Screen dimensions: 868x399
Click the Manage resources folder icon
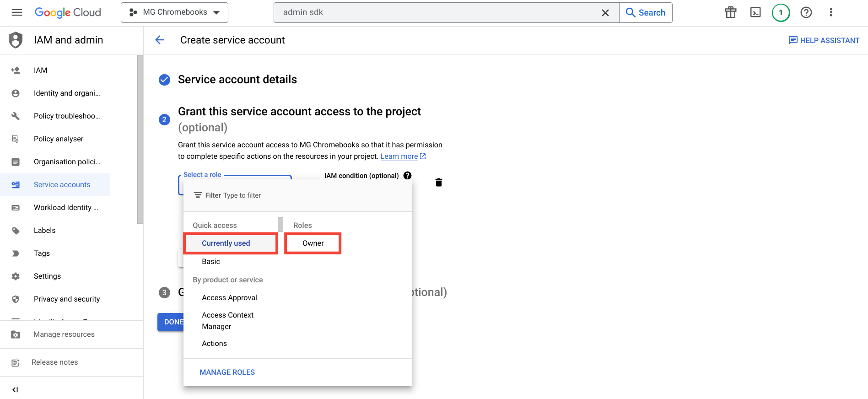(x=16, y=334)
